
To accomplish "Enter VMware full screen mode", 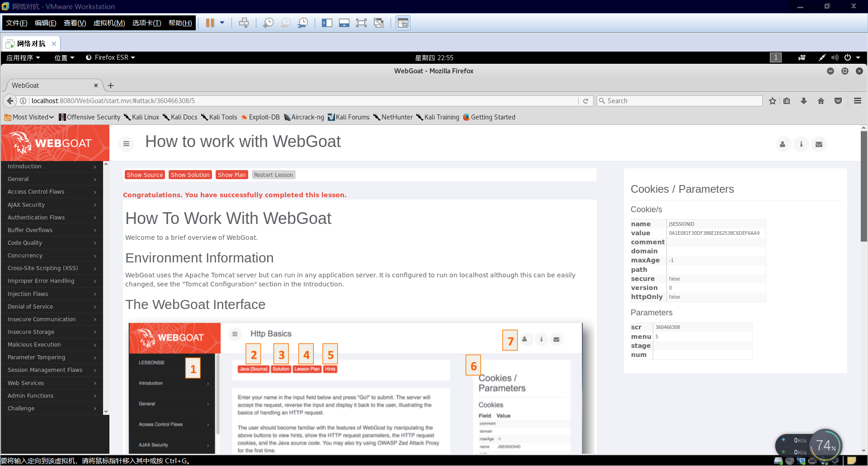I will click(361, 23).
